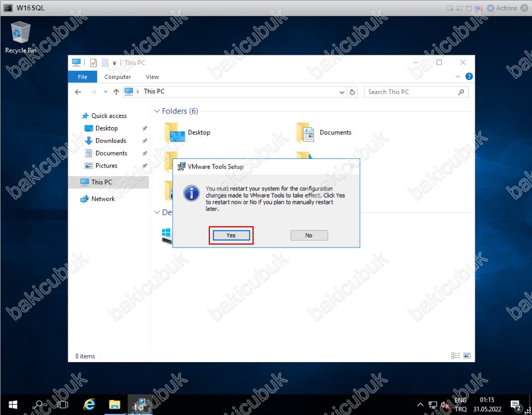Collapse the Devices and drives group chevron
The height and width of the screenshot is (415, 532).
157,212
